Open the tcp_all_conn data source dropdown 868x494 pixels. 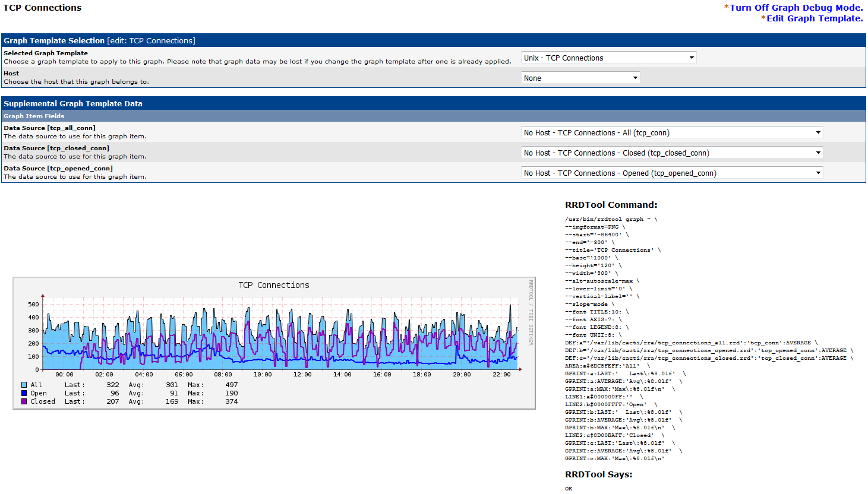(672, 132)
